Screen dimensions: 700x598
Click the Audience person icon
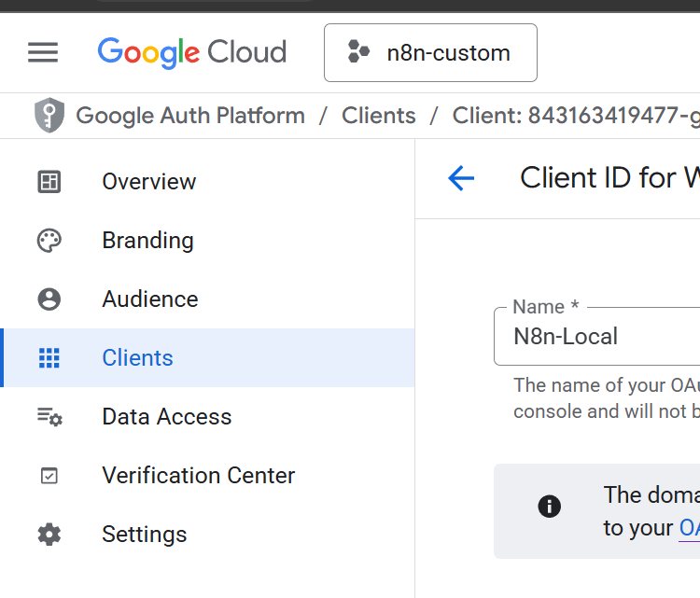pyautogui.click(x=49, y=299)
